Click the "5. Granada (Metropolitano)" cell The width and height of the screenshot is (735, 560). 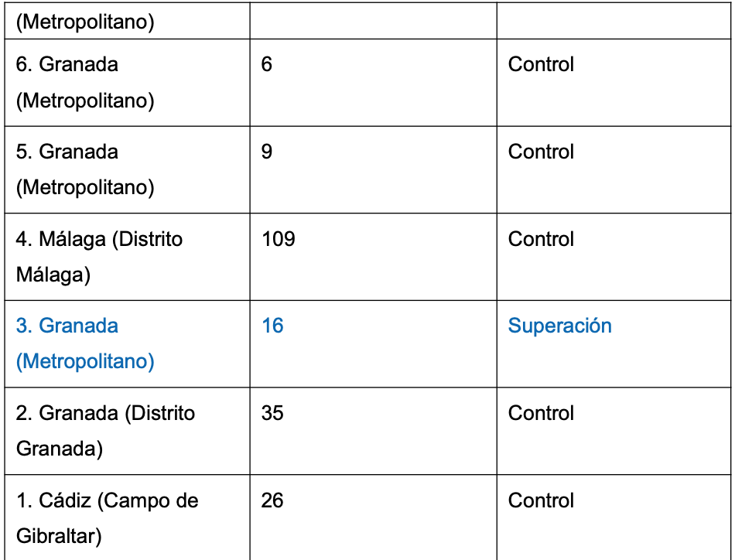[85, 169]
